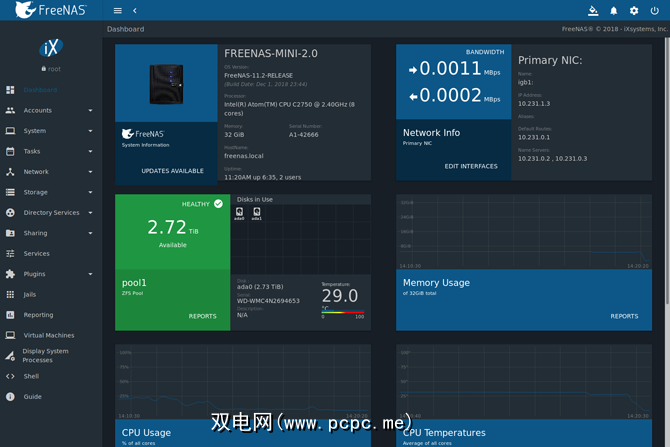The image size is (670, 447).
Task: Select the ada1 disk icon
Action: point(256,212)
